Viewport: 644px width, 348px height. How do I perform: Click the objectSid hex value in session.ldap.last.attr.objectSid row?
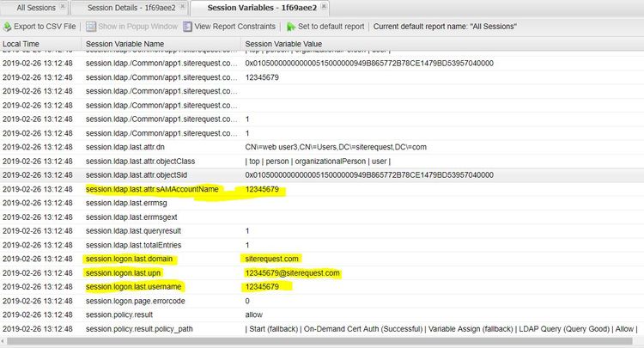pos(369,175)
